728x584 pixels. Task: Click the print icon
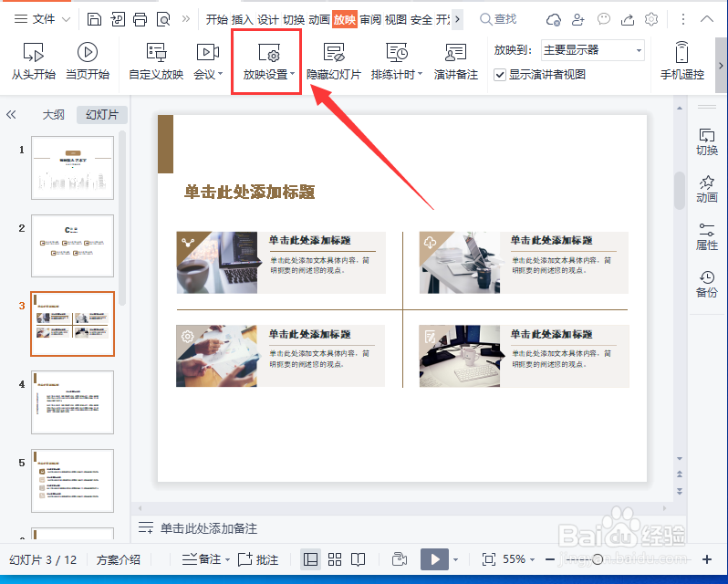point(140,19)
